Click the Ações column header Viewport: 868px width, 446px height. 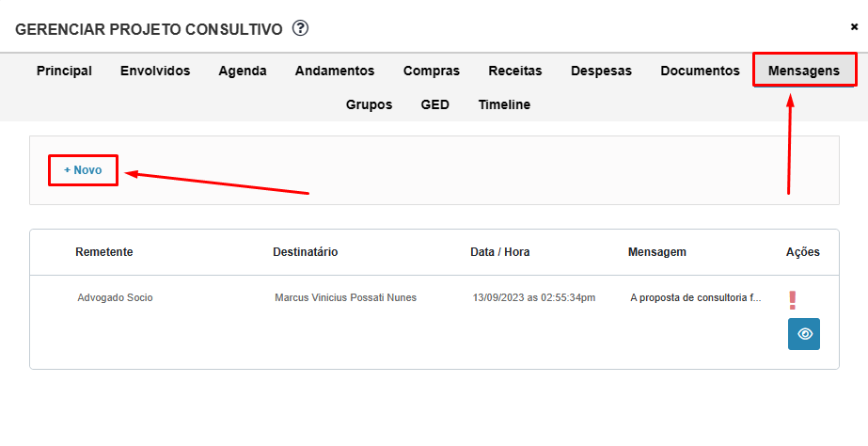click(x=803, y=252)
